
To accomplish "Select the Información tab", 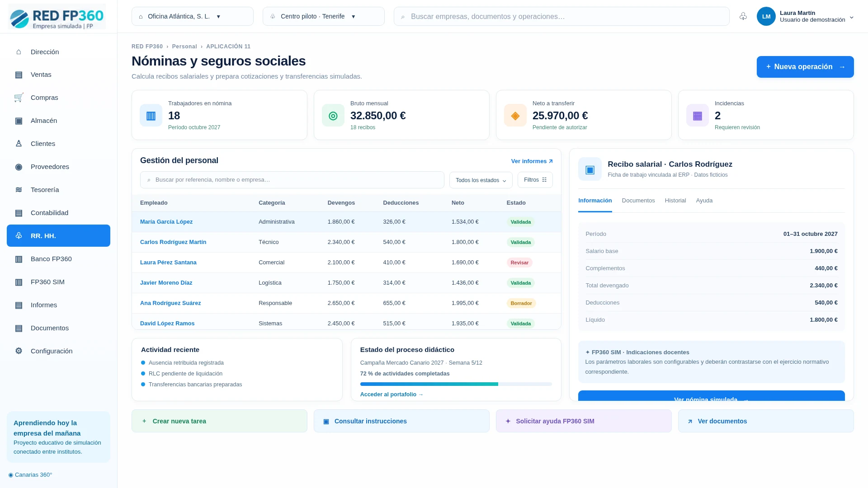I will point(595,201).
